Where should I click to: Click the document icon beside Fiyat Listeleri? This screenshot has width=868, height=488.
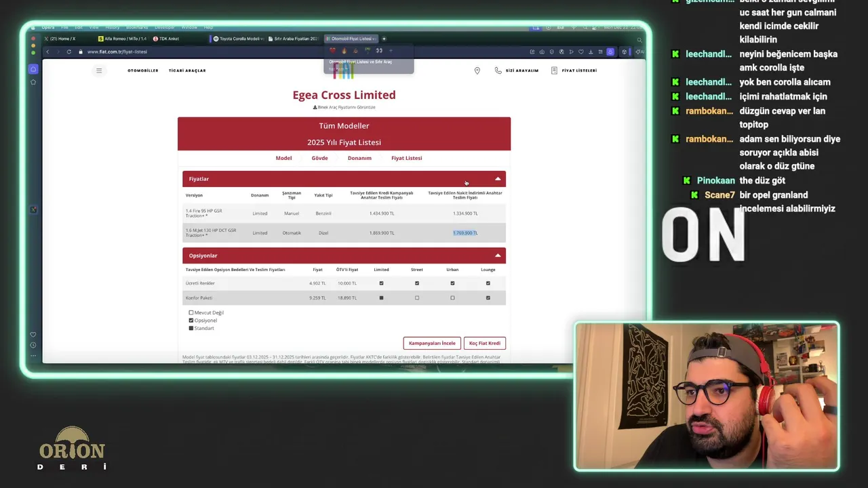click(554, 70)
